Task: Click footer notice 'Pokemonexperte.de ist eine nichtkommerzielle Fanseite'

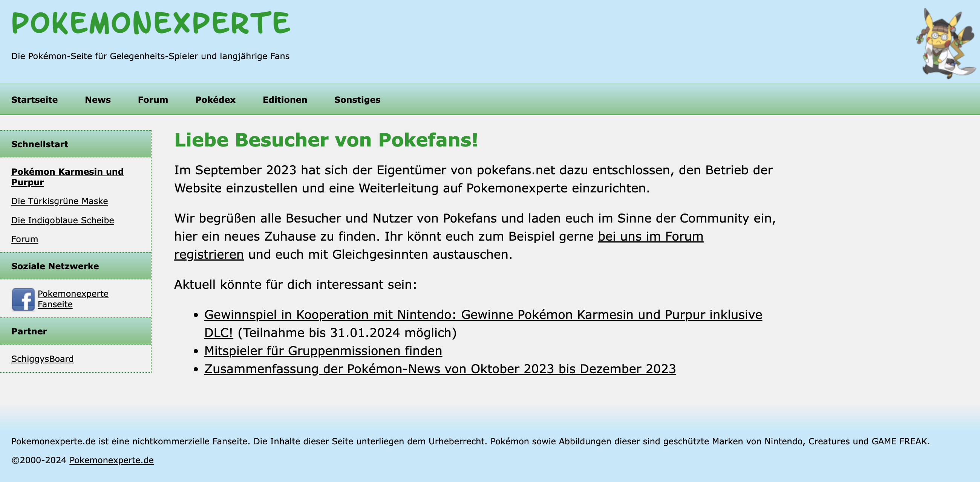Action: 471,441
